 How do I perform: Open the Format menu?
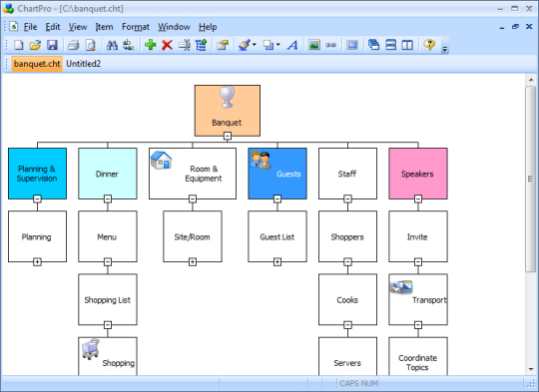(x=136, y=27)
